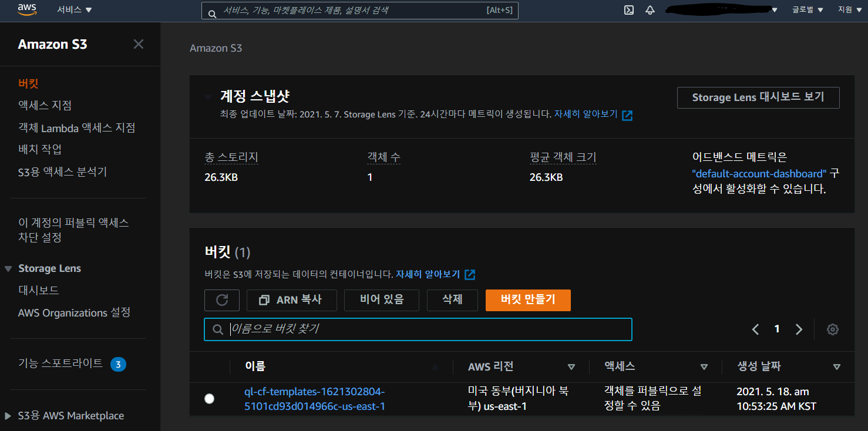868x431 pixels.
Task: Open 대시보드 under Storage Lens
Action: (x=39, y=291)
